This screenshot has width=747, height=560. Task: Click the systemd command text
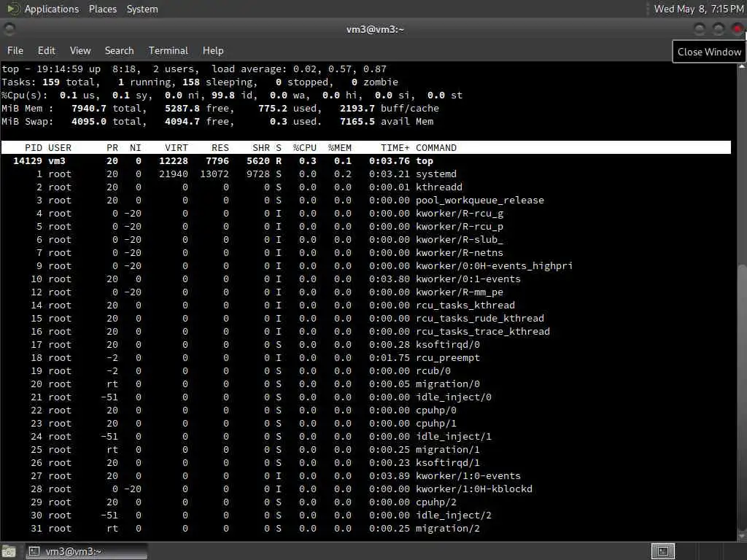click(436, 174)
